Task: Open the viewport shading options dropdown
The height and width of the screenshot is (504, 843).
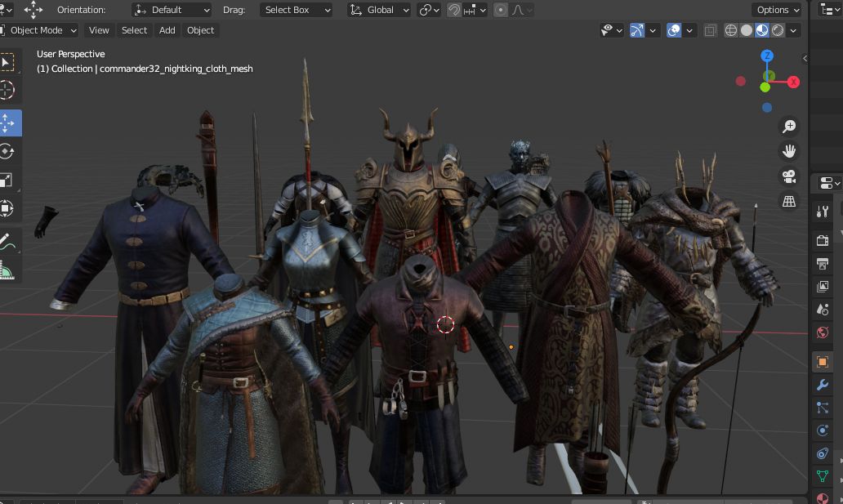Action: point(793,31)
